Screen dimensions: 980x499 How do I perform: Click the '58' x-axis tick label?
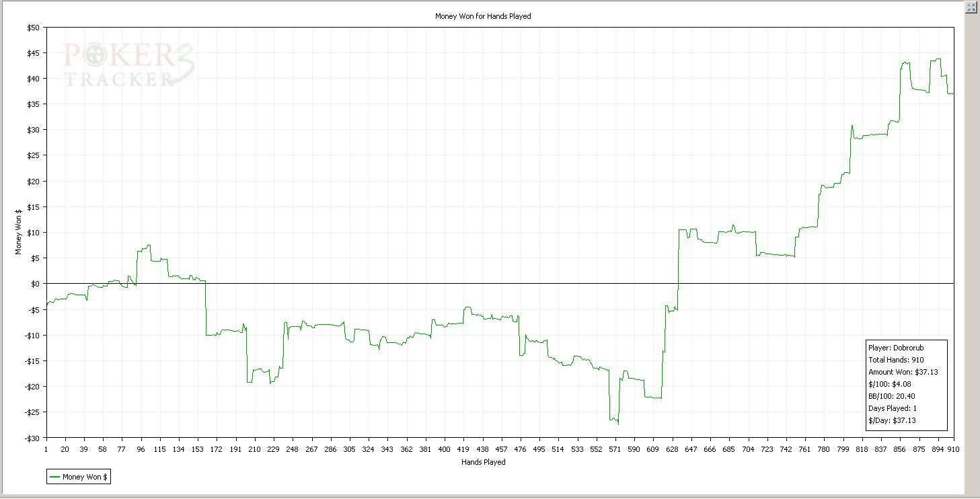[103, 449]
